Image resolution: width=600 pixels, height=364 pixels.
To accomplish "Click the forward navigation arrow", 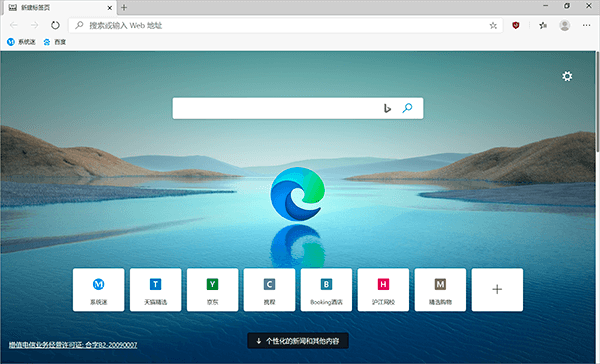I will click(x=34, y=25).
